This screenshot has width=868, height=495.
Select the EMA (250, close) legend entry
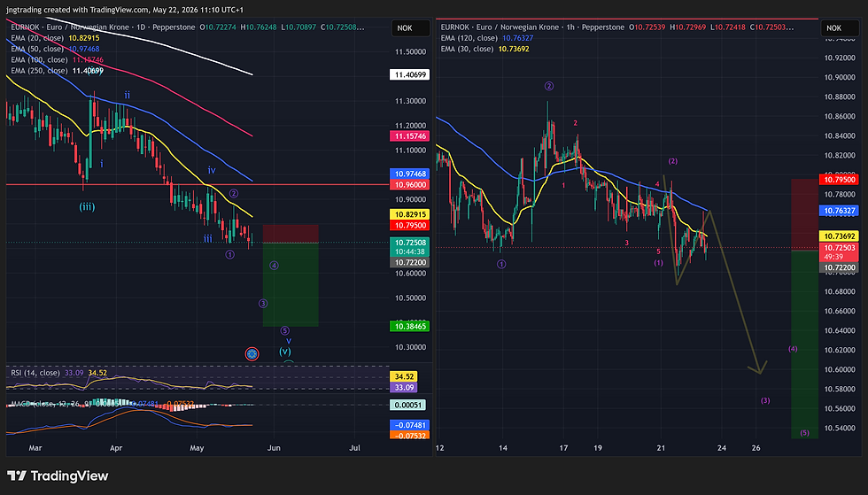(x=57, y=71)
